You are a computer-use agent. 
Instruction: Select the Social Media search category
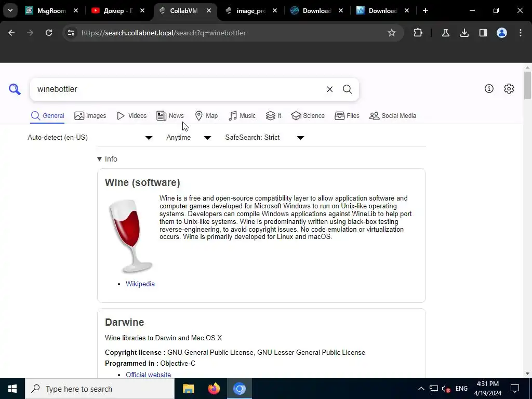(x=393, y=116)
